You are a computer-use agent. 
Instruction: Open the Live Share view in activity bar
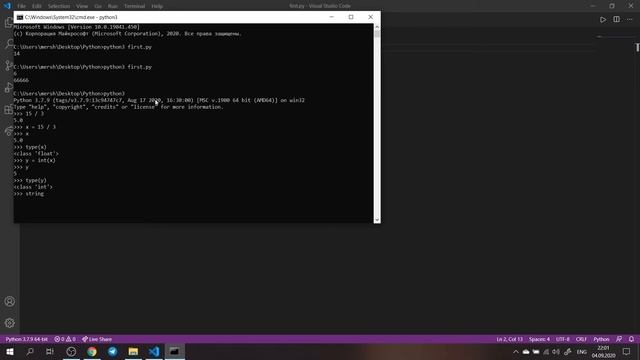click(x=9, y=131)
